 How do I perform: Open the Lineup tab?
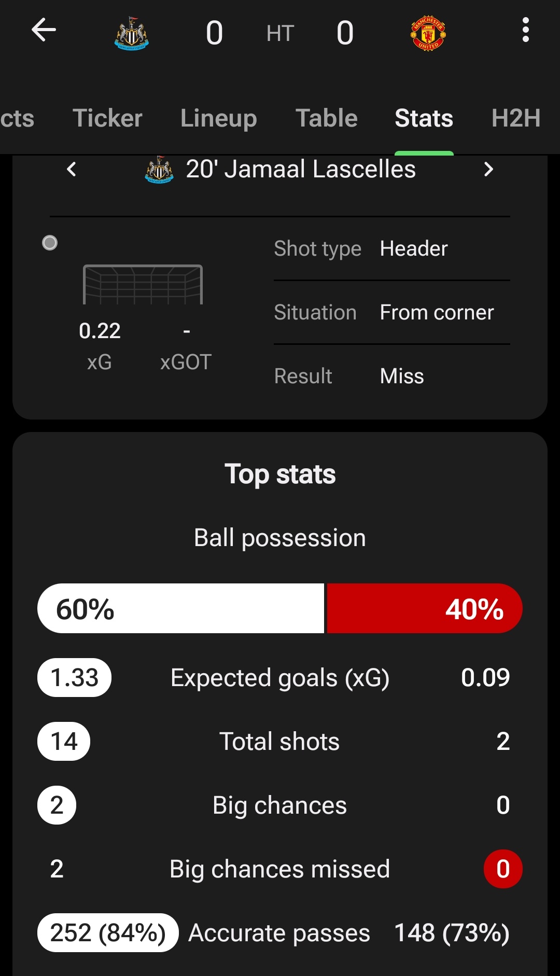coord(218,118)
